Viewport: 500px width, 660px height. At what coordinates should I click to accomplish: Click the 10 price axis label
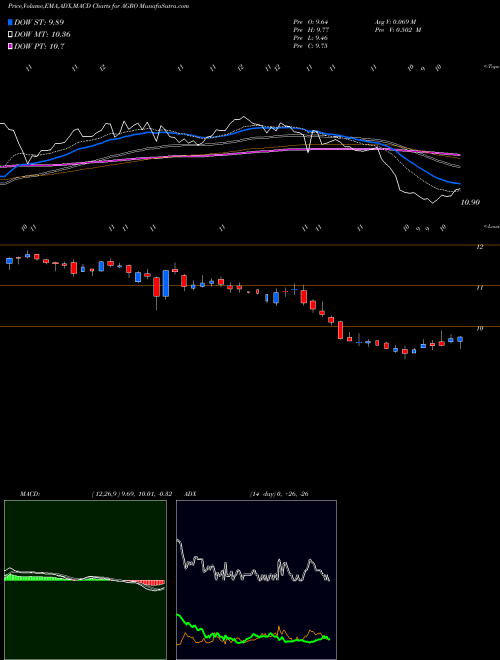pos(479,328)
